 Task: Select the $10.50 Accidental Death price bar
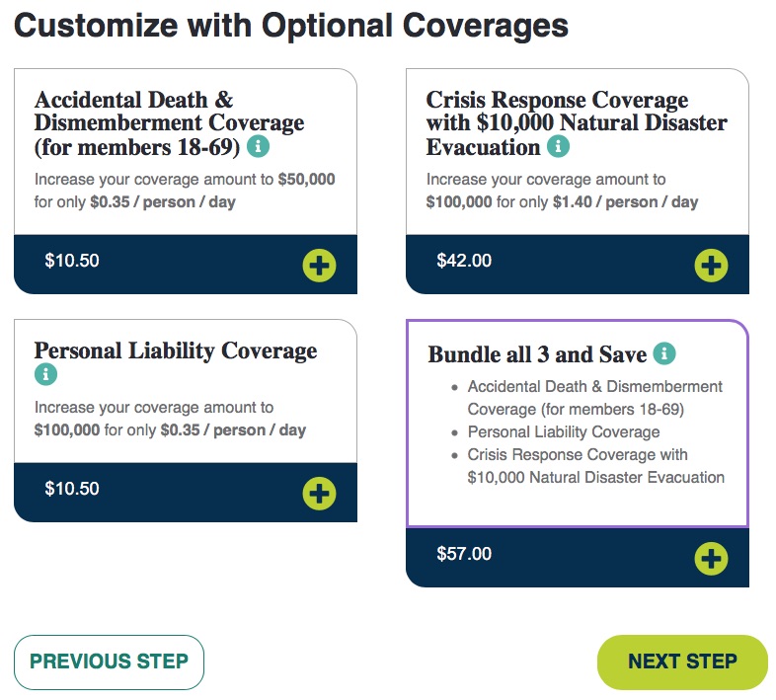click(x=186, y=265)
